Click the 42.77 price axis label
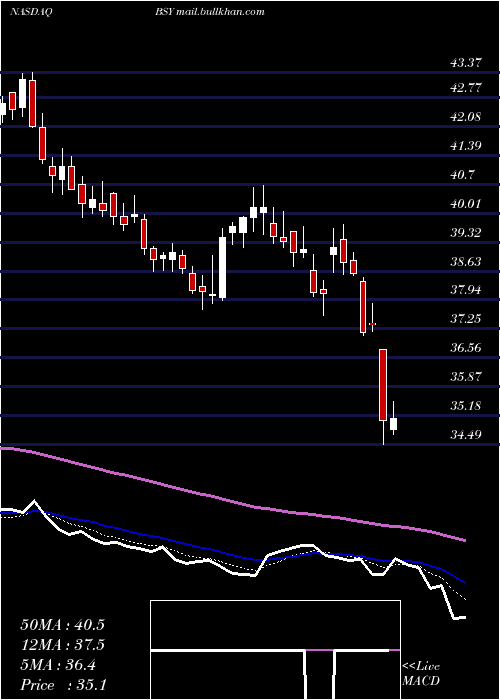Image resolution: width=500 pixels, height=700 pixels. point(466,88)
